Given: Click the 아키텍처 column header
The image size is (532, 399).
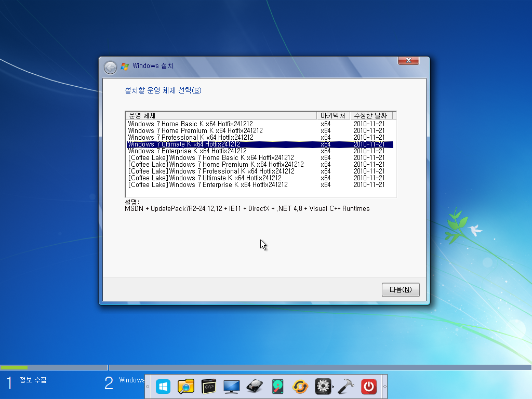Looking at the screenshot, I should click(333, 116).
